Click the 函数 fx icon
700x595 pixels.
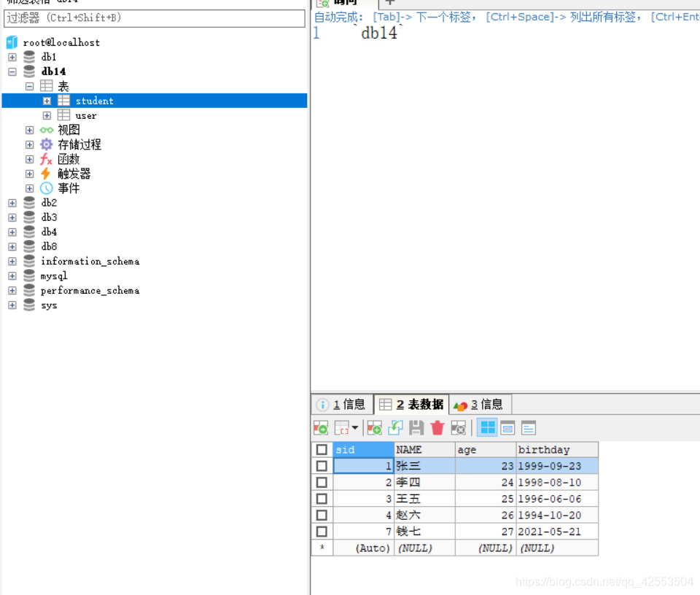[47, 159]
